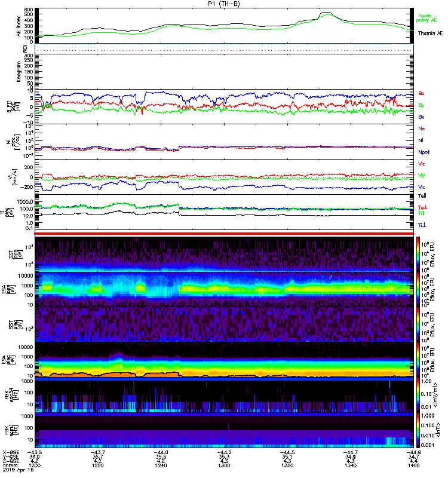Select the blue Ti perpendicular legend label
448x478 pixels.
click(x=422, y=225)
